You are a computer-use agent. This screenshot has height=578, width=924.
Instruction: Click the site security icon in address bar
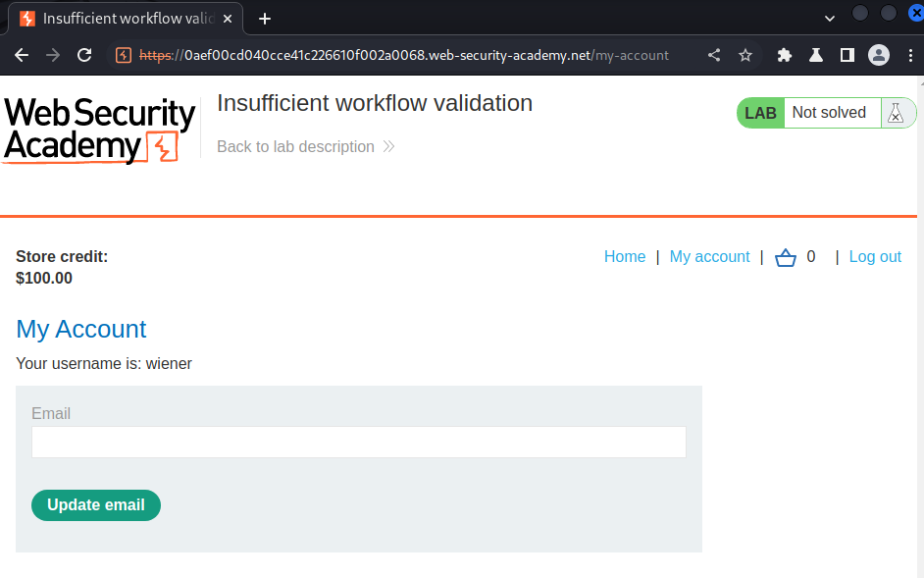[x=124, y=55]
